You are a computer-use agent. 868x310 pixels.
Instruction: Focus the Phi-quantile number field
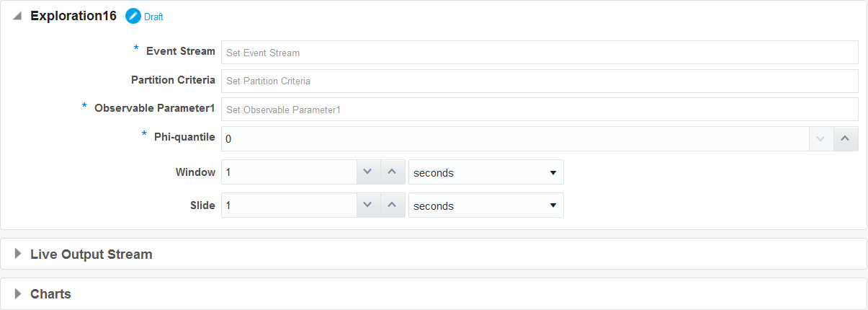point(515,138)
